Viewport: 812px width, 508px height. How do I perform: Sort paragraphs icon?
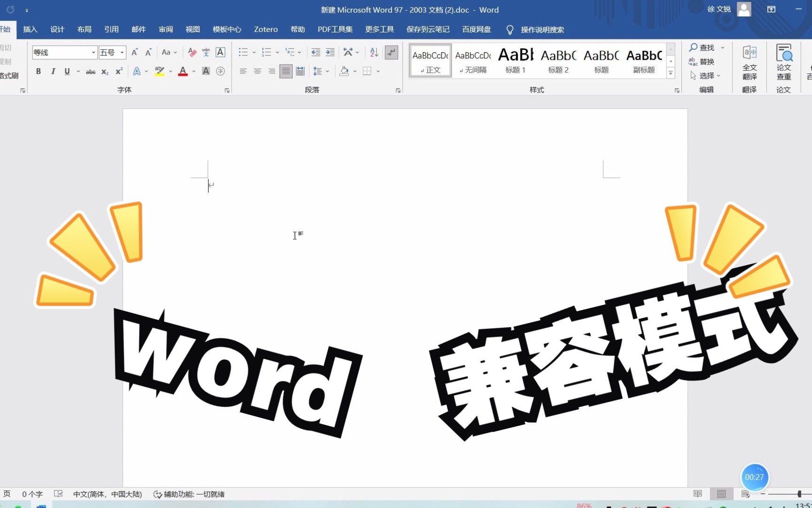click(x=374, y=52)
